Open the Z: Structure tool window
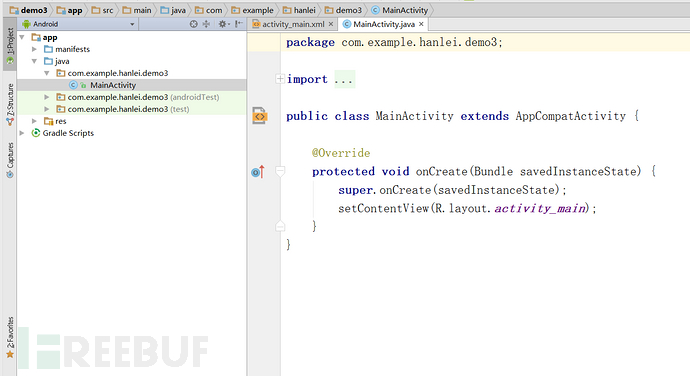690x376 pixels. point(10,105)
